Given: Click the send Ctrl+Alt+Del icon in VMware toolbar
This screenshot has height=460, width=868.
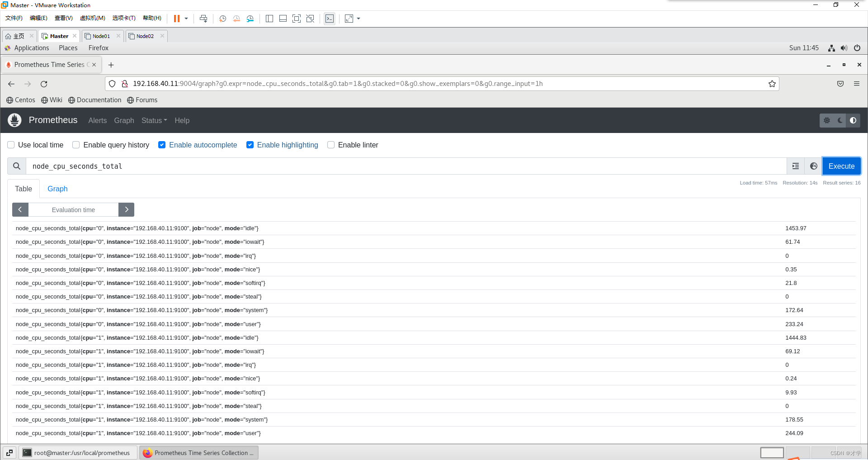Looking at the screenshot, I should (x=203, y=19).
